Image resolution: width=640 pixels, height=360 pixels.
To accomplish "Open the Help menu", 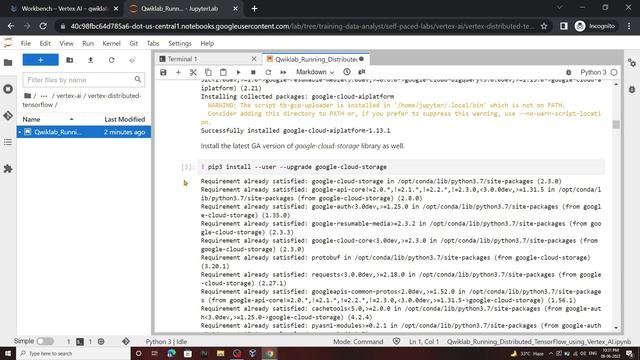I will click(x=207, y=43).
